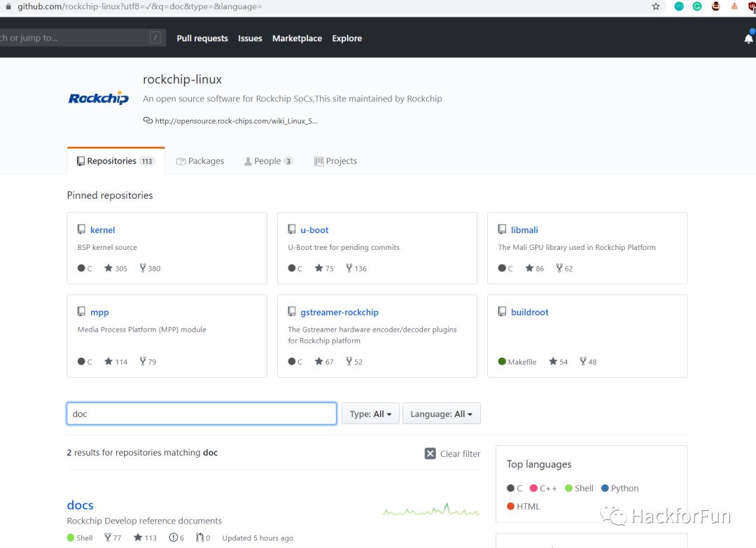
Task: Click the star count 86 on libmali
Action: pyautogui.click(x=535, y=269)
